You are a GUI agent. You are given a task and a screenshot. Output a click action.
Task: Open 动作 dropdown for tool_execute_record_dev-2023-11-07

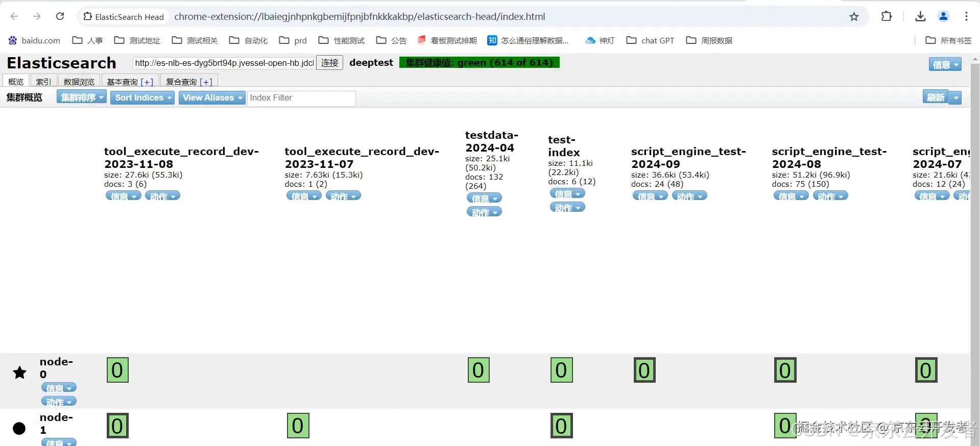(x=344, y=196)
